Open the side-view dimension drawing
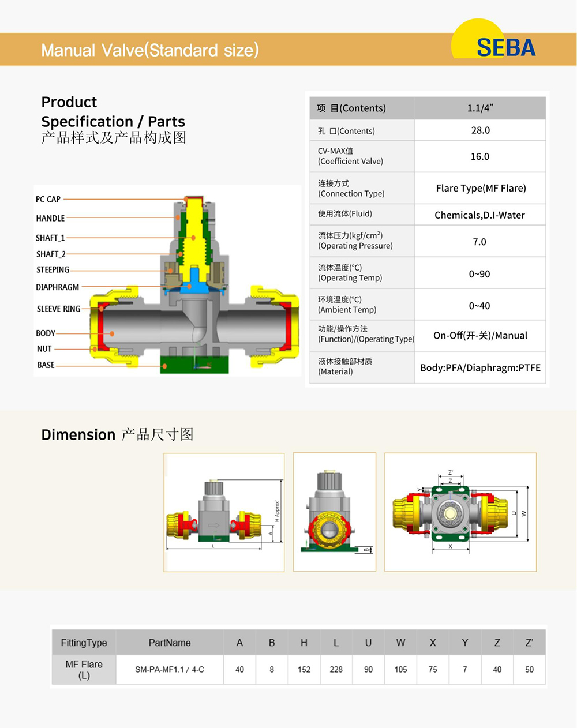 [x=224, y=512]
